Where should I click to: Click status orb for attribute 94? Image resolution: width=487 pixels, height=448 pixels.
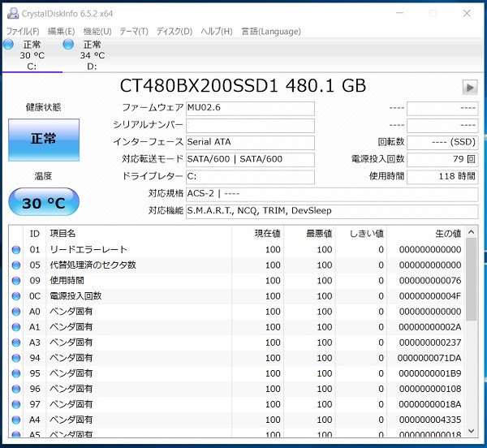16,358
